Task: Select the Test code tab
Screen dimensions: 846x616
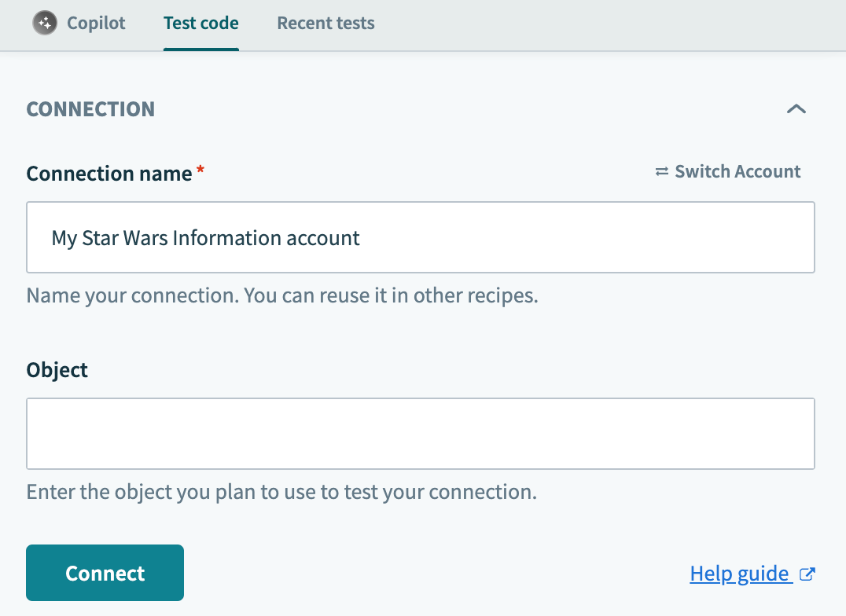Action: point(200,23)
